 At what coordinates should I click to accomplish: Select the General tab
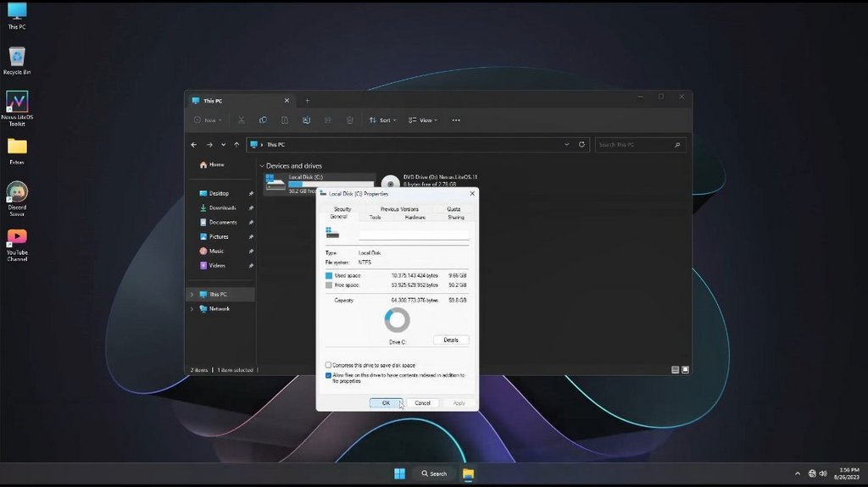tap(339, 217)
